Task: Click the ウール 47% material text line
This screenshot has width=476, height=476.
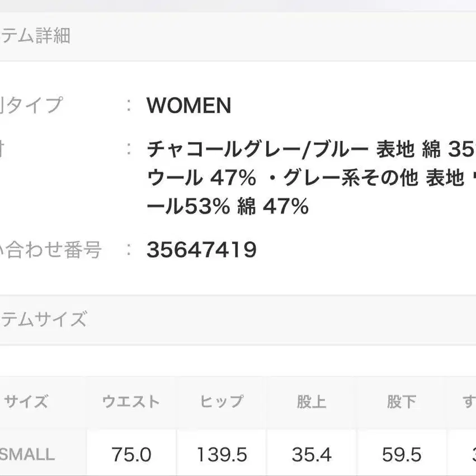Action: click(x=201, y=178)
